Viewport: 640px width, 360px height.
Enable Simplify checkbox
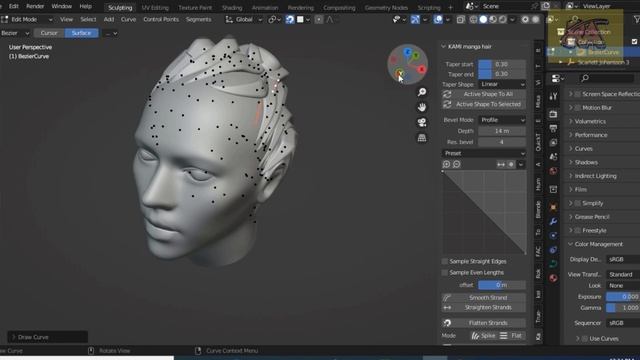pos(578,203)
